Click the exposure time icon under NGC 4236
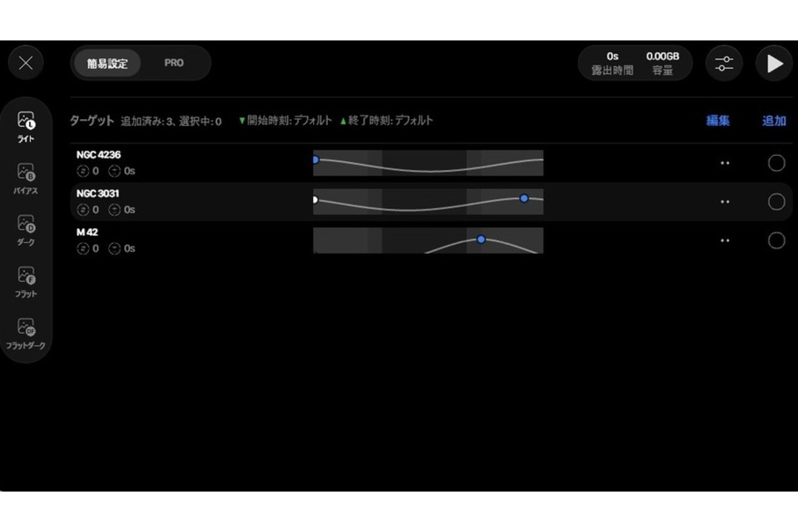The width and height of the screenshot is (798, 532). coord(114,171)
